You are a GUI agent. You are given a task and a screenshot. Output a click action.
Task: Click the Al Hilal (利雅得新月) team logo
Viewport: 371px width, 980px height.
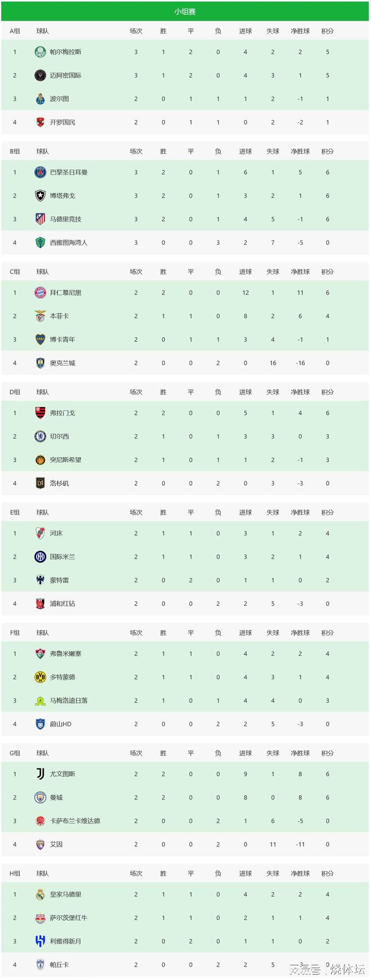(x=40, y=941)
